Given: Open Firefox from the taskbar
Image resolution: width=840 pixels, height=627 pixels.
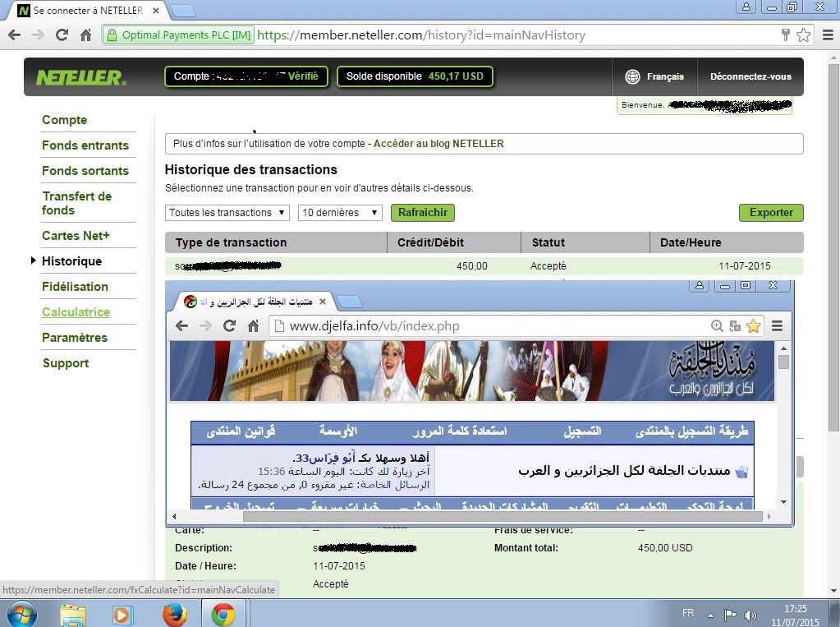Looking at the screenshot, I should point(175,615).
